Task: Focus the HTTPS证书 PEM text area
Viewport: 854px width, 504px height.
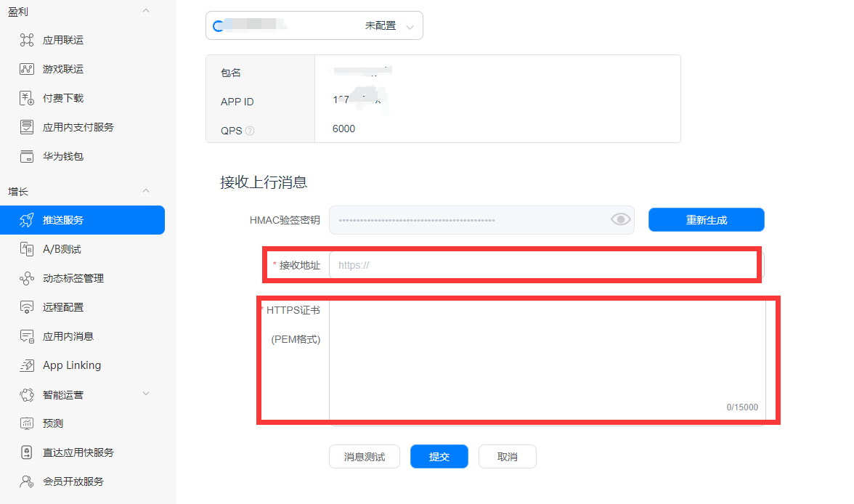Action: [x=548, y=361]
